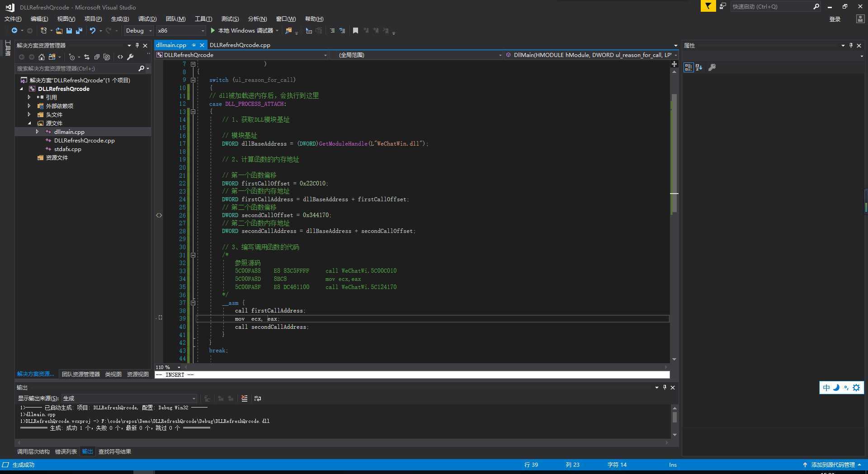The height and width of the screenshot is (474, 868).
Task: Open the DLLRefreshQrcode project scope dropdown
Action: click(x=242, y=55)
